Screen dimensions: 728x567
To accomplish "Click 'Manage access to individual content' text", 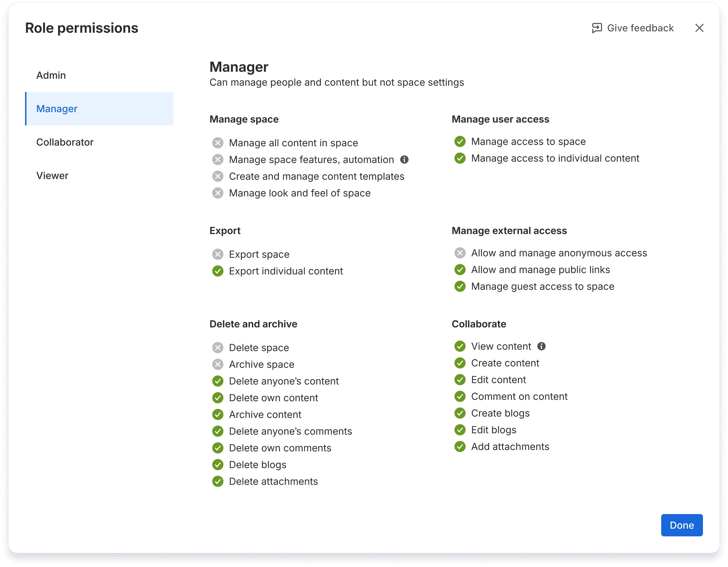I will pos(555,158).
